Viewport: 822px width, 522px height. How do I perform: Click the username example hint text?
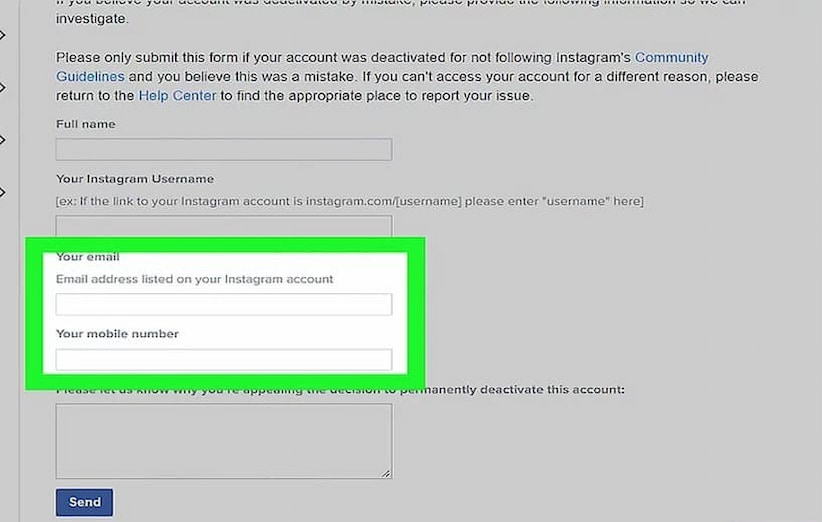(x=350, y=201)
